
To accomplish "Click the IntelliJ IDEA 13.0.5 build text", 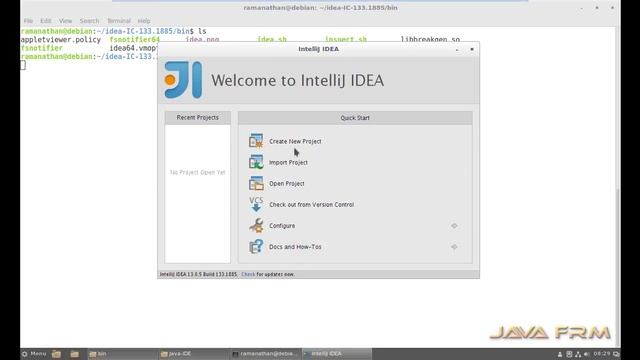I will [x=198, y=274].
